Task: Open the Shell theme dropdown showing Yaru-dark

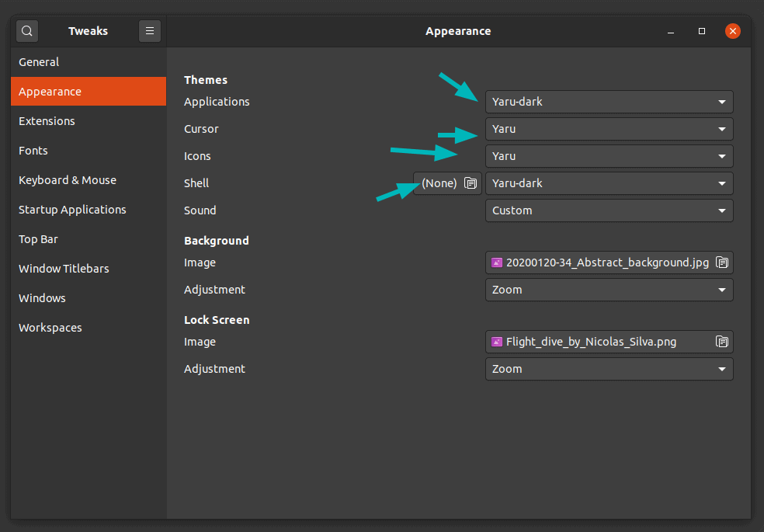Action: click(x=609, y=183)
